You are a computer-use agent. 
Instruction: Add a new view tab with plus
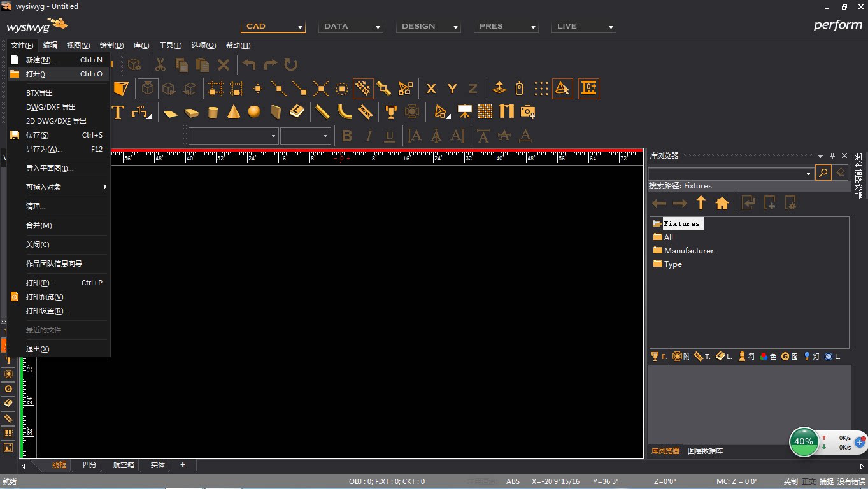[183, 465]
